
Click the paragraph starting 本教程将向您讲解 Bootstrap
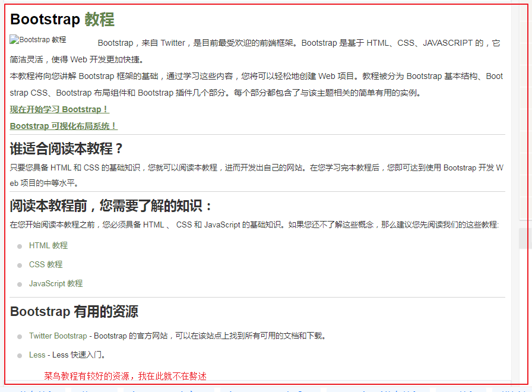click(x=256, y=84)
